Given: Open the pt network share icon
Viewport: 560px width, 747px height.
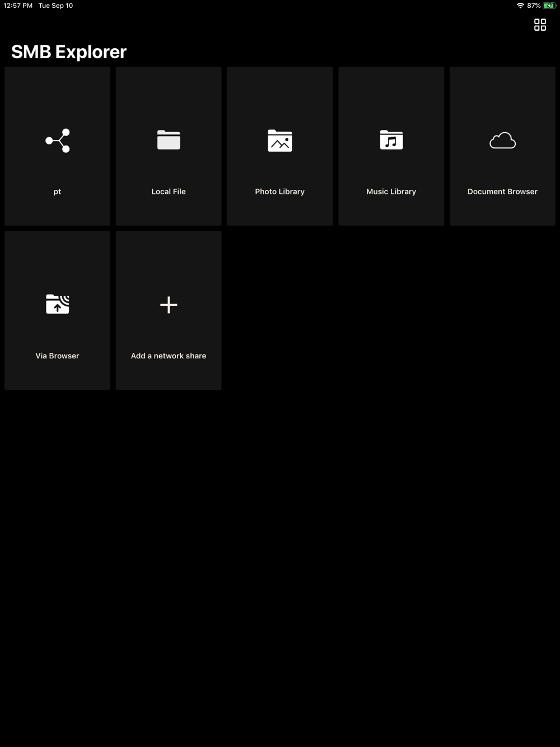Looking at the screenshot, I should pyautogui.click(x=58, y=141).
